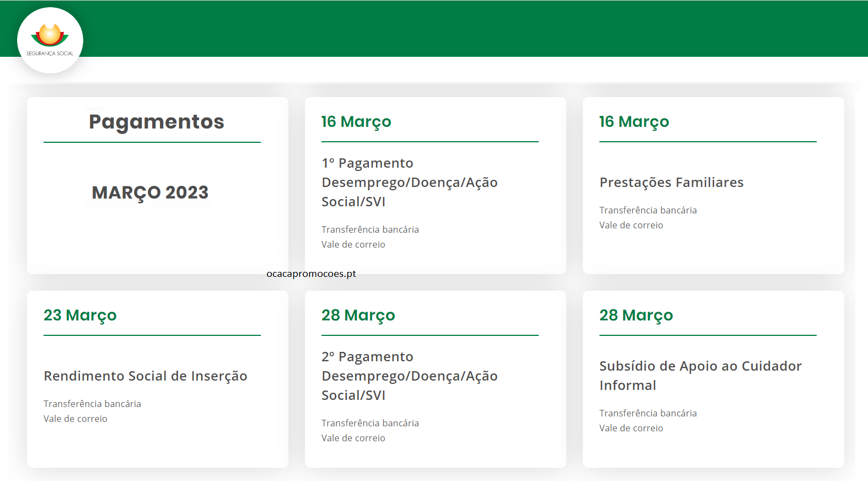Select Subsídio de Apoio ao Cuidador Informal
868x492 pixels.
(700, 376)
